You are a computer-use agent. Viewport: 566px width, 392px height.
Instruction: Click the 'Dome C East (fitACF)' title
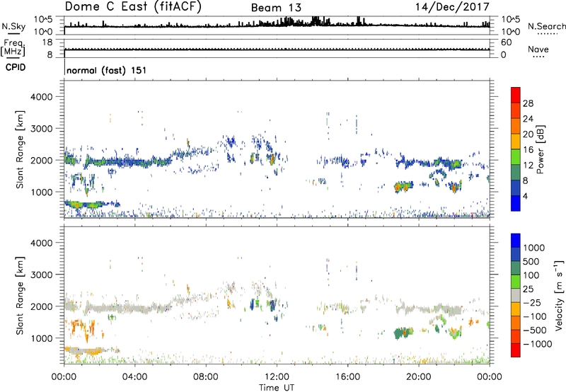133,7
